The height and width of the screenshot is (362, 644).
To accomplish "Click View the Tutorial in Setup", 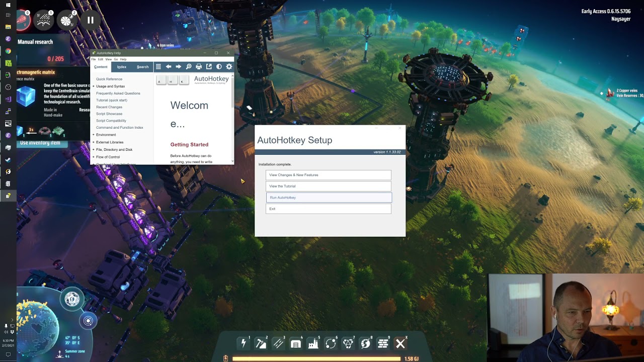I will tap(329, 186).
